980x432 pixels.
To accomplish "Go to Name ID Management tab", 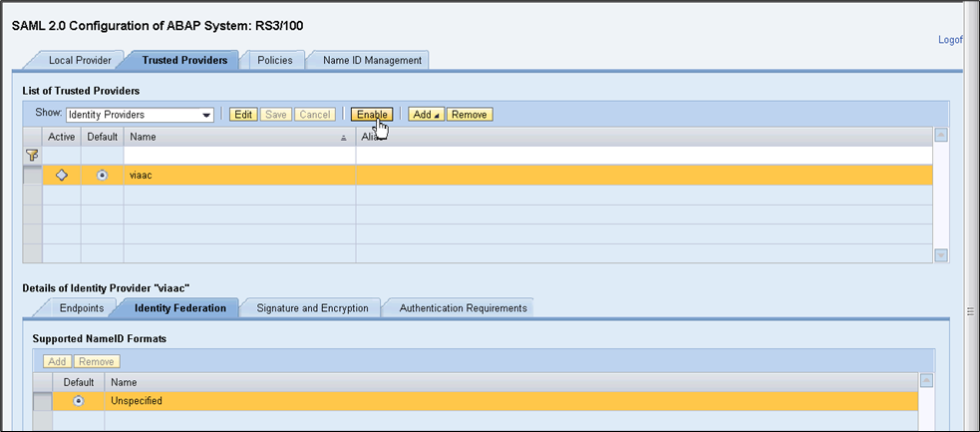I will coord(372,60).
